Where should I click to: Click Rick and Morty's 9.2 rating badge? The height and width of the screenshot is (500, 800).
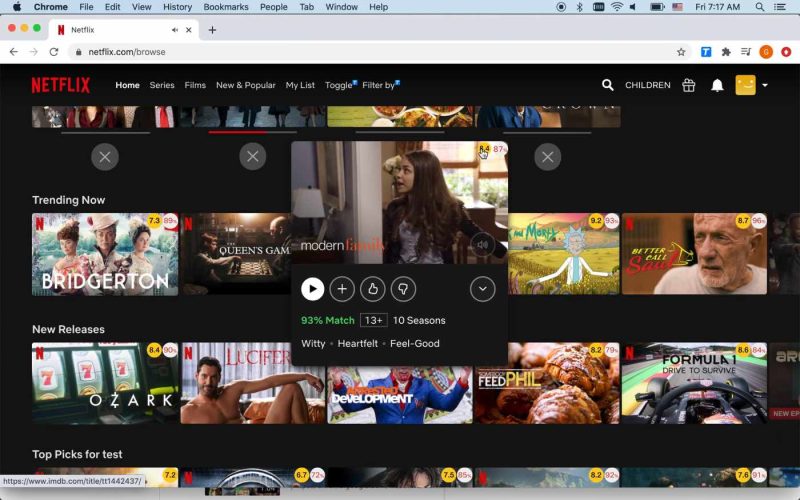pos(596,221)
